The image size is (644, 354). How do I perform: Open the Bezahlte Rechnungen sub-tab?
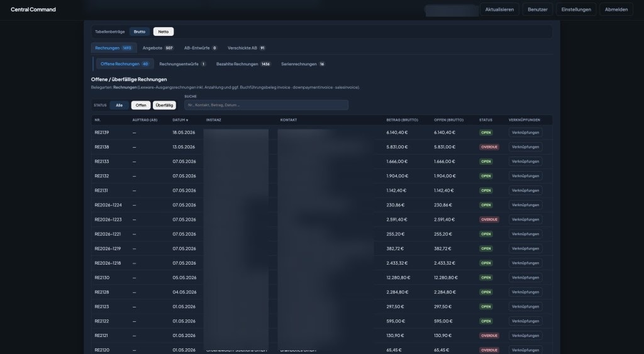click(243, 64)
